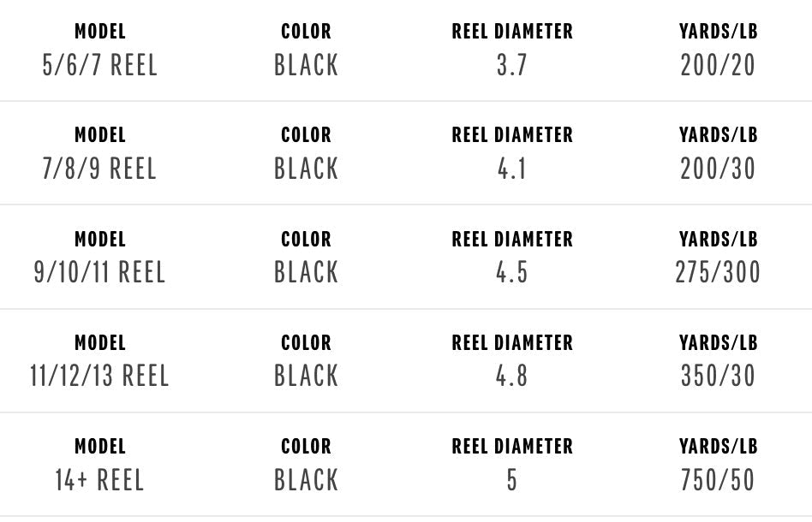Select the 4.1 reel diameter value

tap(511, 169)
